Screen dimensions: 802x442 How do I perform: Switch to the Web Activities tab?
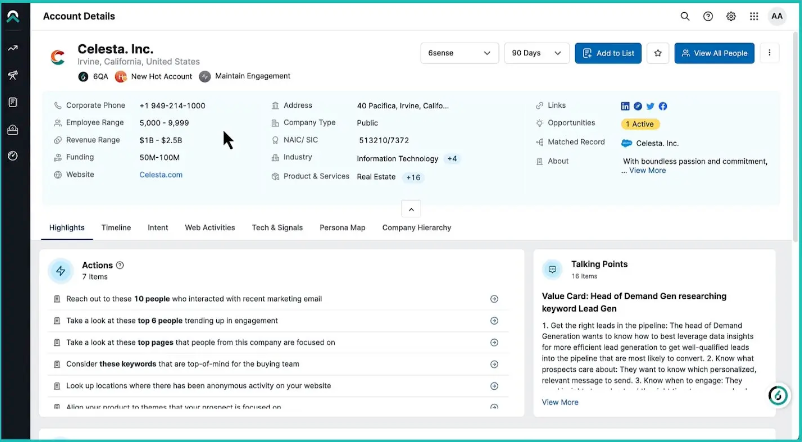point(210,228)
